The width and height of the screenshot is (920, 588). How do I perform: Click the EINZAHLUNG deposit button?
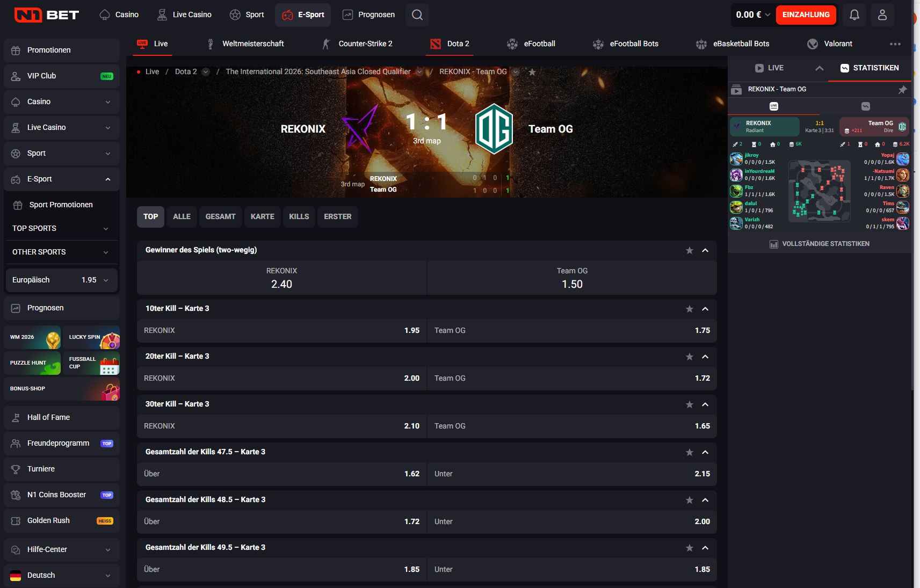806,14
